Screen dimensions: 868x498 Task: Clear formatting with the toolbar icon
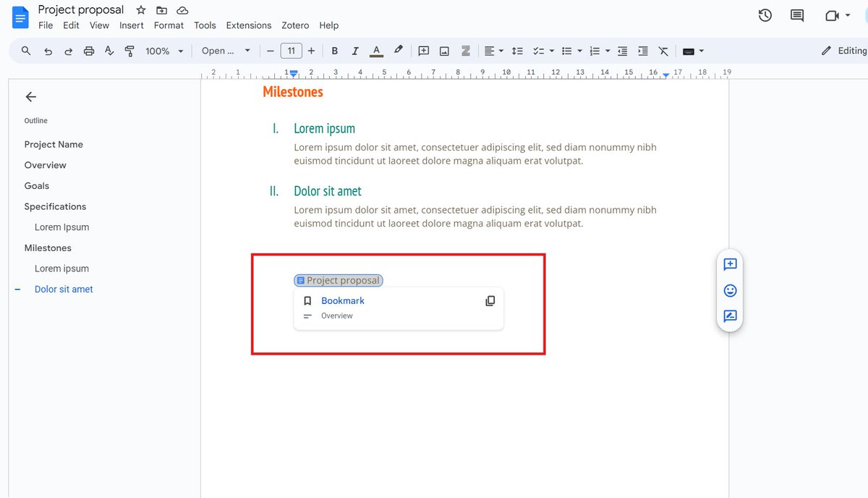pyautogui.click(x=663, y=51)
